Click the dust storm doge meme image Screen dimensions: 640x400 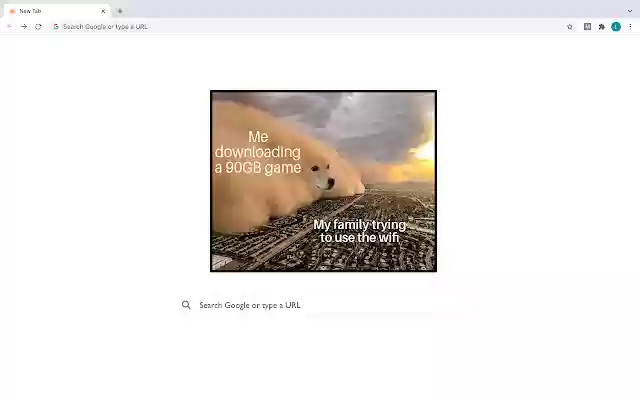pyautogui.click(x=323, y=181)
